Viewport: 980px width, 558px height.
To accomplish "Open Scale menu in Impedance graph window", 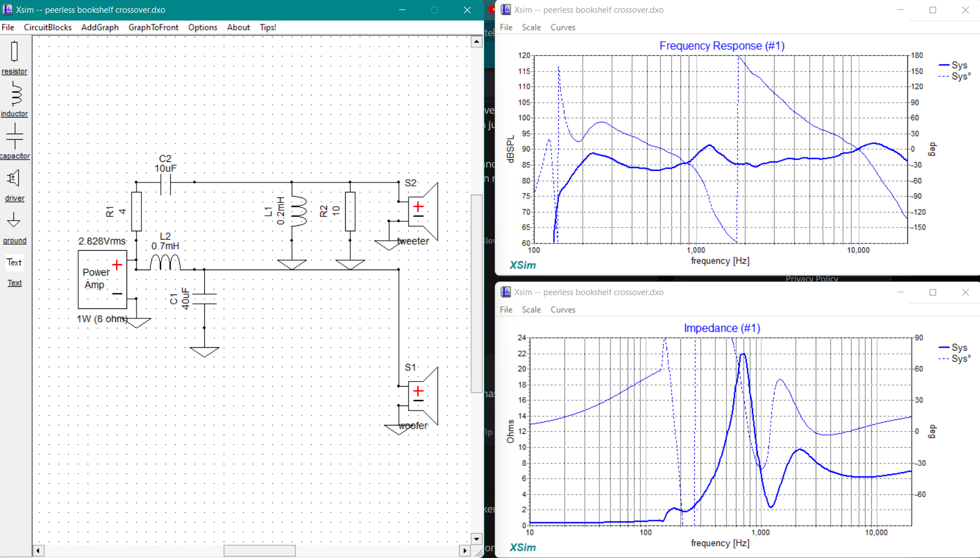I will 531,310.
